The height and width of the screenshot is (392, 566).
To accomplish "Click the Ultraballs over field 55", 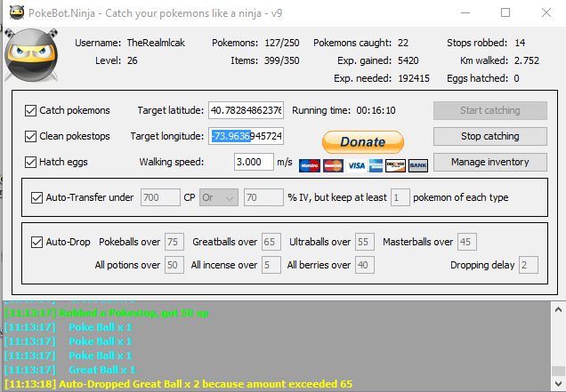I will click(x=365, y=242).
